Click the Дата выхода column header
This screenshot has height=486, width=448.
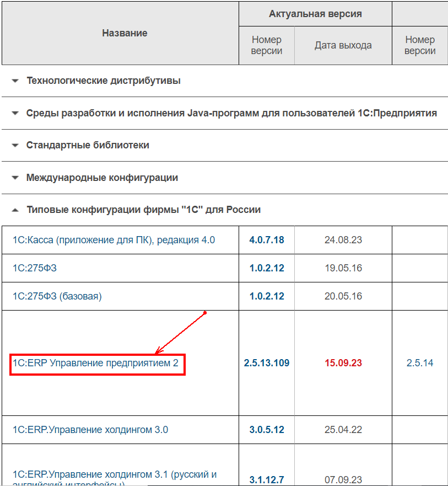[343, 46]
